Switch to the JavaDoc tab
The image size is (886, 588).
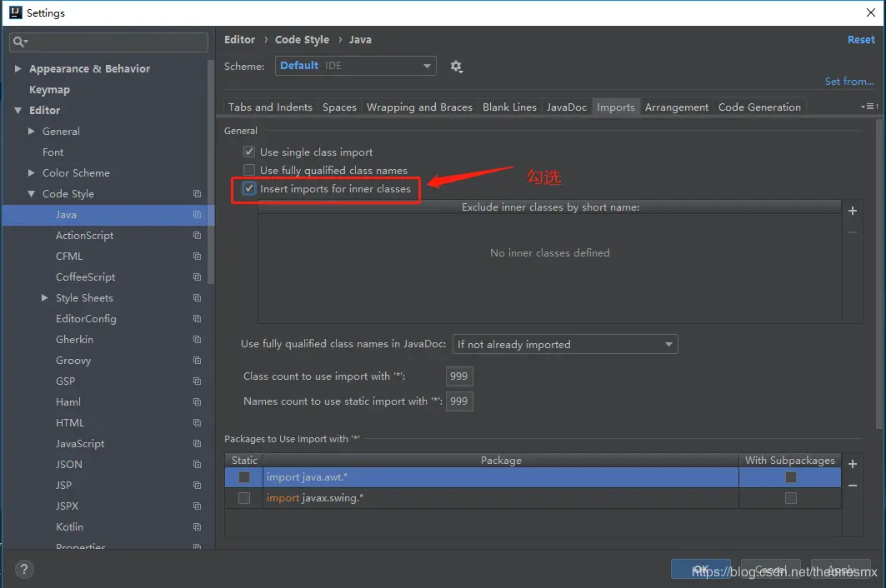coord(566,107)
